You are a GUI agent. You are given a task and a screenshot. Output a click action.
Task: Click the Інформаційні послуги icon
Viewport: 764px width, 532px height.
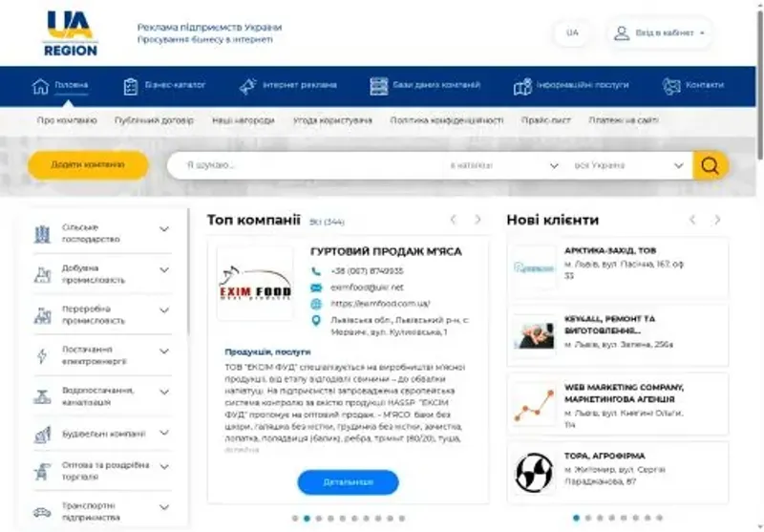pos(522,86)
